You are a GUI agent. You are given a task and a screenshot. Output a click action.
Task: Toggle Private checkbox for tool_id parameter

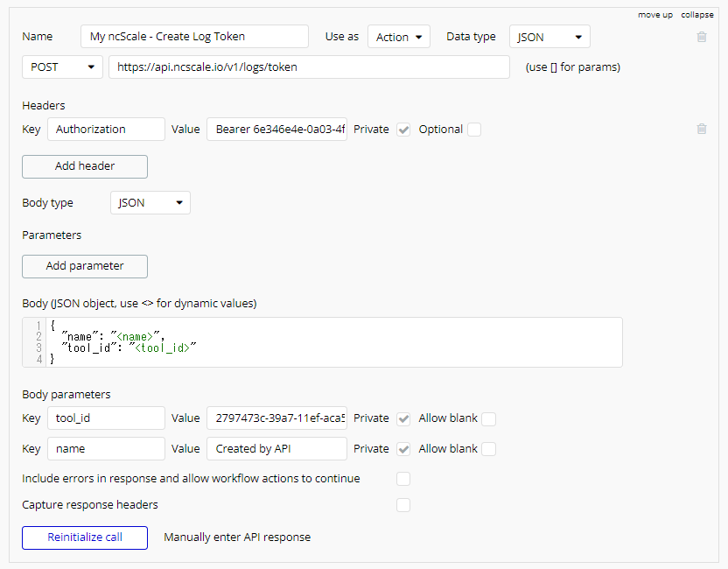pos(403,418)
